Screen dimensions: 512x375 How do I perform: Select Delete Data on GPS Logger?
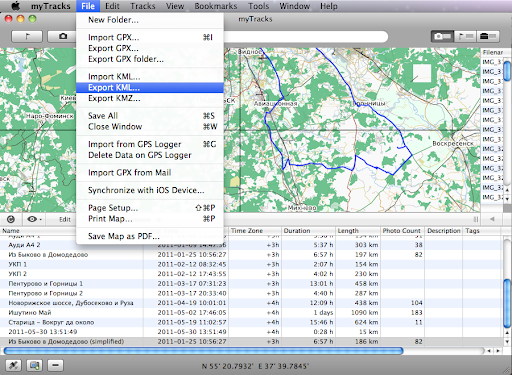[150, 155]
